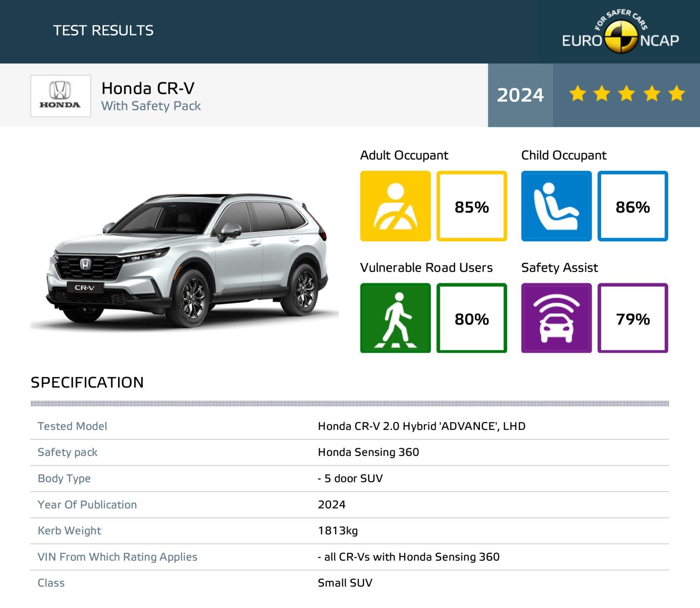This screenshot has width=700, height=608.
Task: Toggle the first rating star
Action: coord(578,94)
